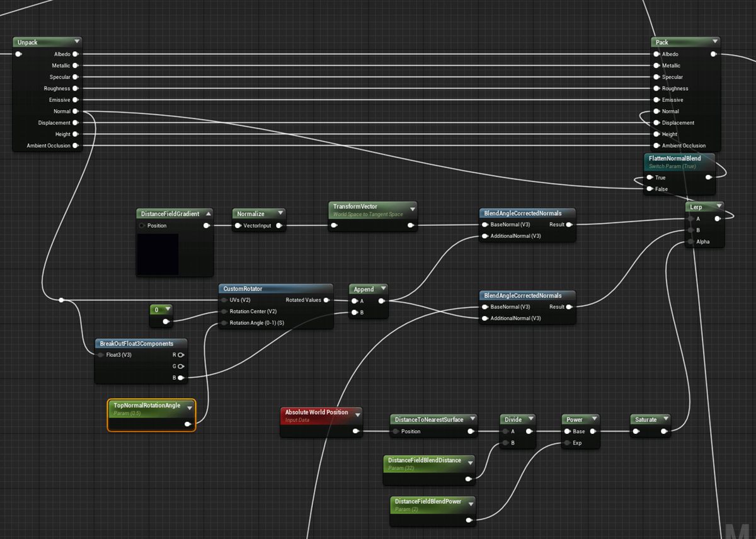
Task: Click the Position input pin on DistanceFieldGradient
Action: coord(142,225)
